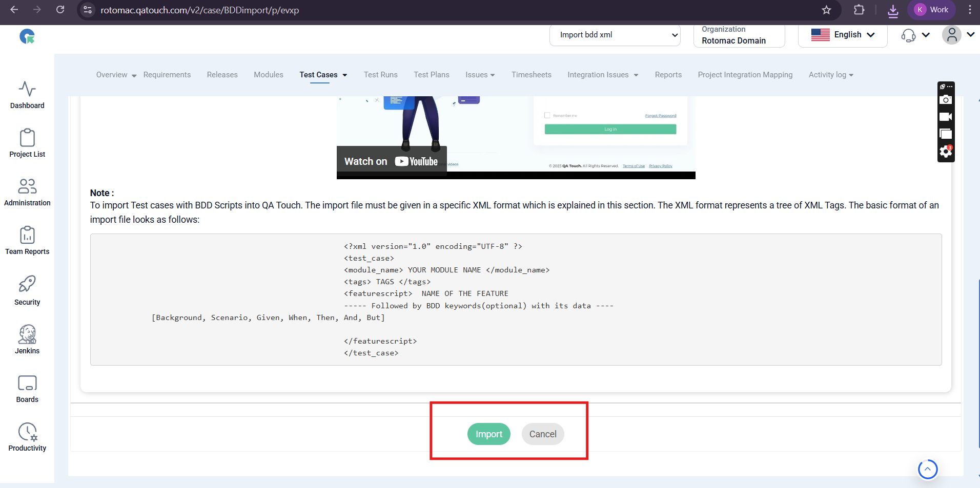Expand the Integration Issues dropdown
The image size is (980, 488).
pyautogui.click(x=602, y=75)
